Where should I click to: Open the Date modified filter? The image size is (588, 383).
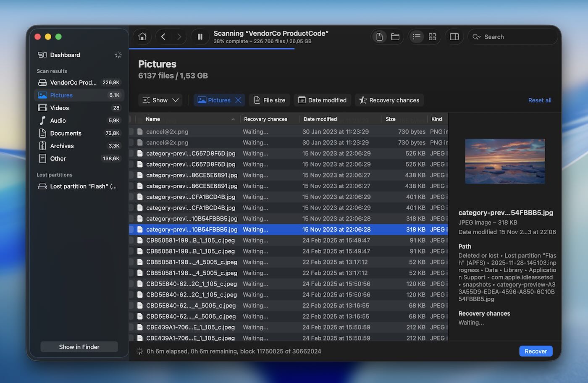tap(323, 100)
